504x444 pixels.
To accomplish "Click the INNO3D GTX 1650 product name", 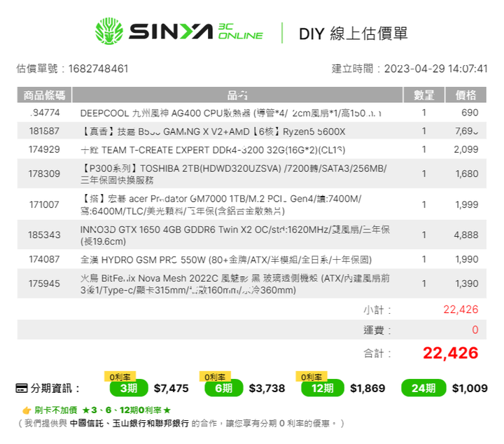I will point(235,235).
